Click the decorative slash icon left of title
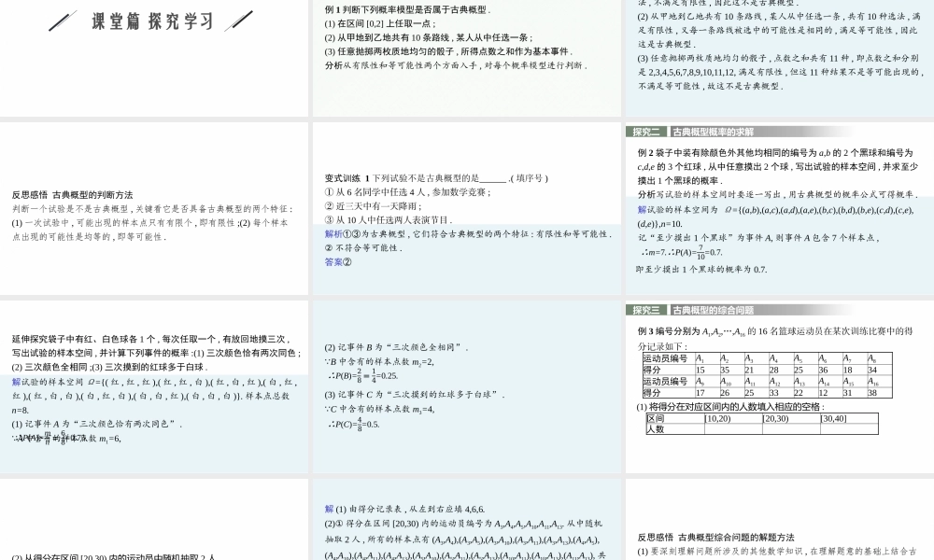This screenshot has width=934, height=560. [x=62, y=18]
